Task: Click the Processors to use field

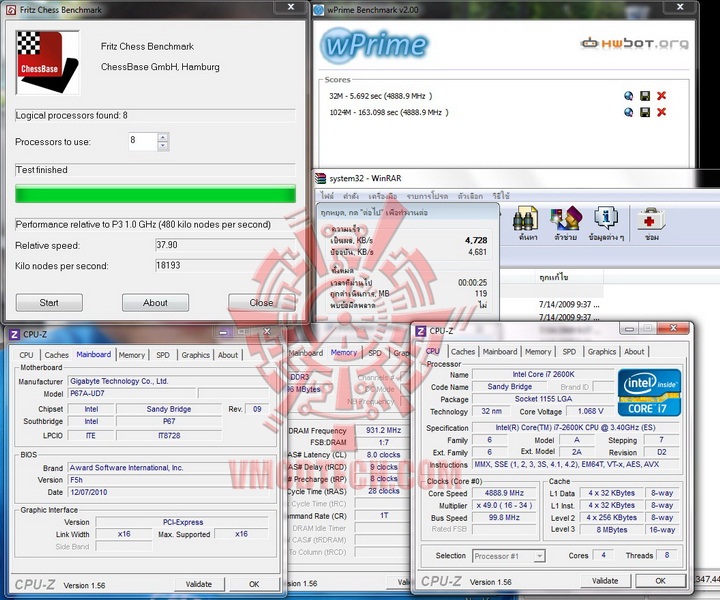Action: (x=143, y=141)
